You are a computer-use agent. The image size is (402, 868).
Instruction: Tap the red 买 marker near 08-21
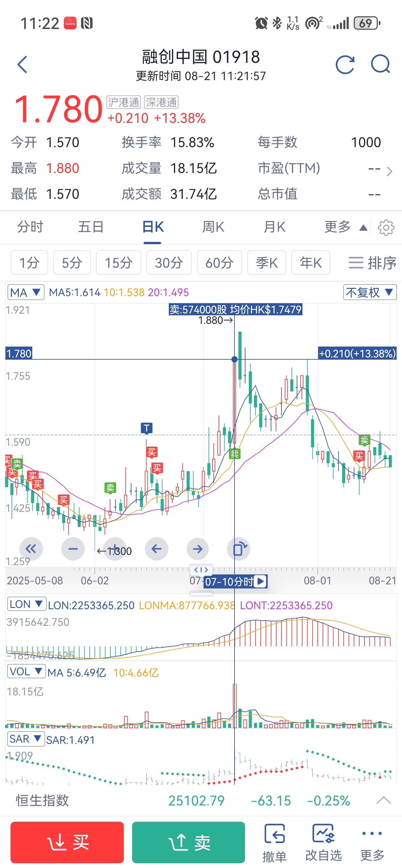click(359, 456)
